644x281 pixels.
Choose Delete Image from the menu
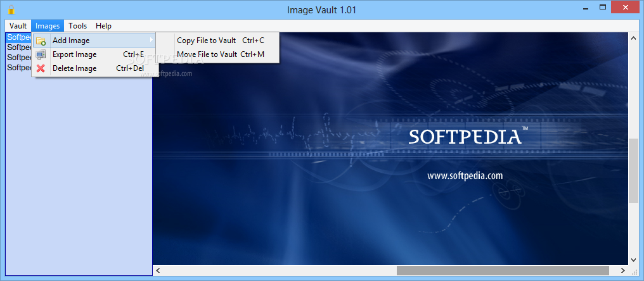coord(94,68)
